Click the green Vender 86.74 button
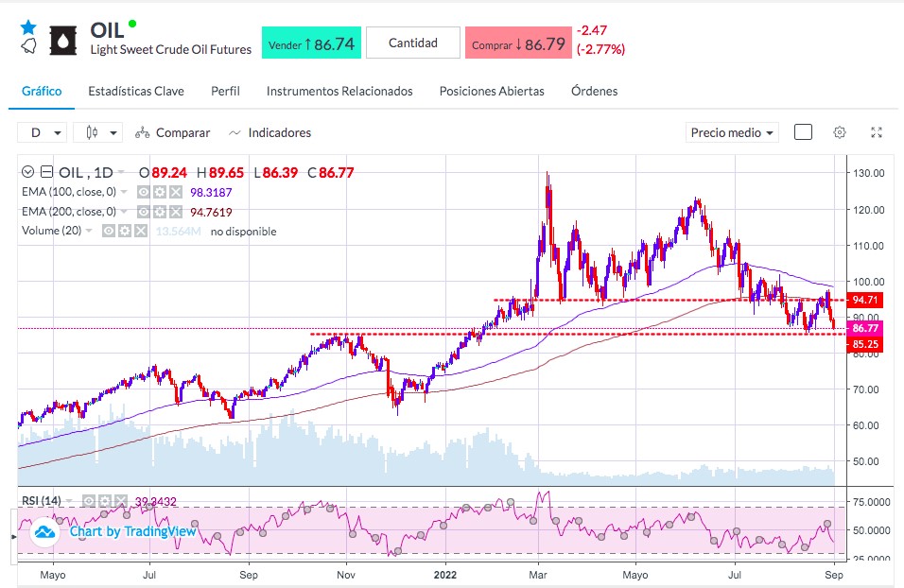This screenshot has height=588, width=904. [311, 43]
